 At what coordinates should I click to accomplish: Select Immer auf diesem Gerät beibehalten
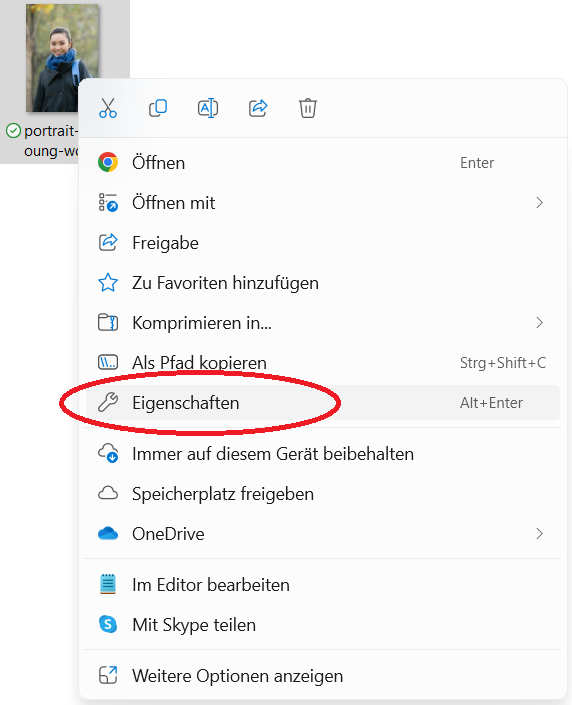tap(322, 453)
